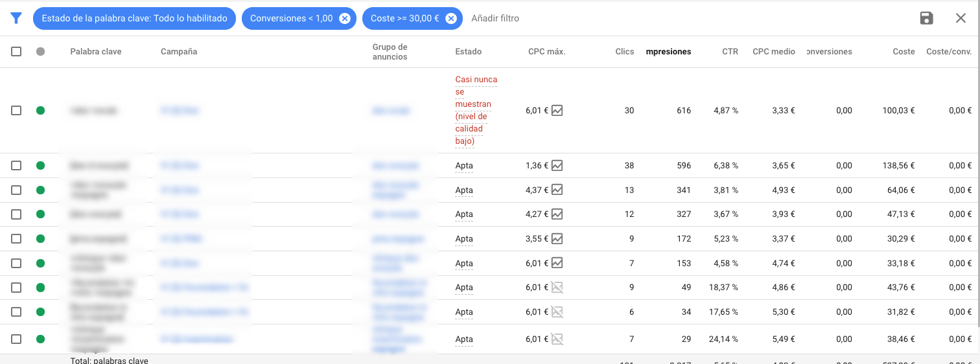Sort by the Clics column header
980x364 pixels.
click(625, 52)
